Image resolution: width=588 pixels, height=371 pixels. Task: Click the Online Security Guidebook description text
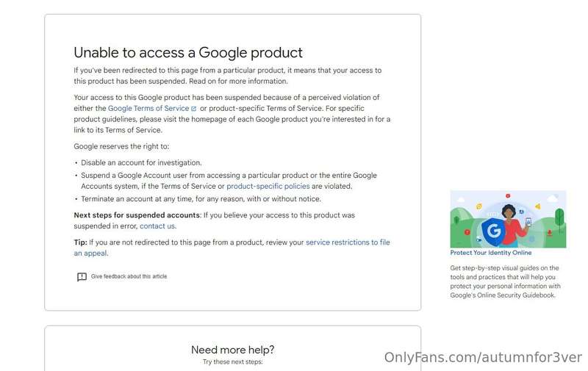click(x=505, y=281)
